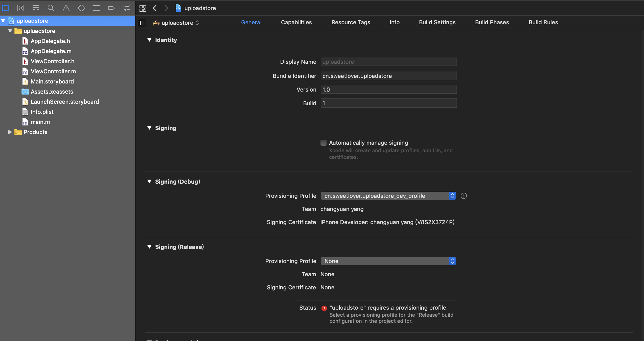Click uploadstore title in the jump bar
The image size is (644, 341).
pos(200,8)
